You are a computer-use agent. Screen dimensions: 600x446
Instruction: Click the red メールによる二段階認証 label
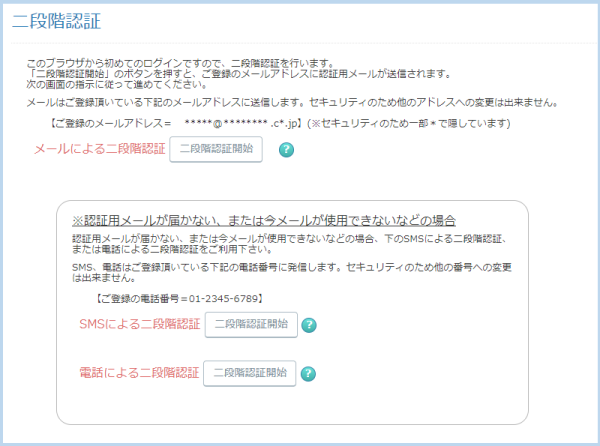click(x=99, y=149)
